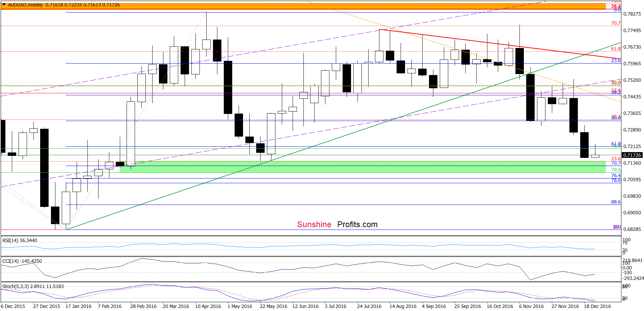Viewport: 644px width, 311px height.
Task: Click the 0.70595 price axis label
Action: (x=632, y=180)
